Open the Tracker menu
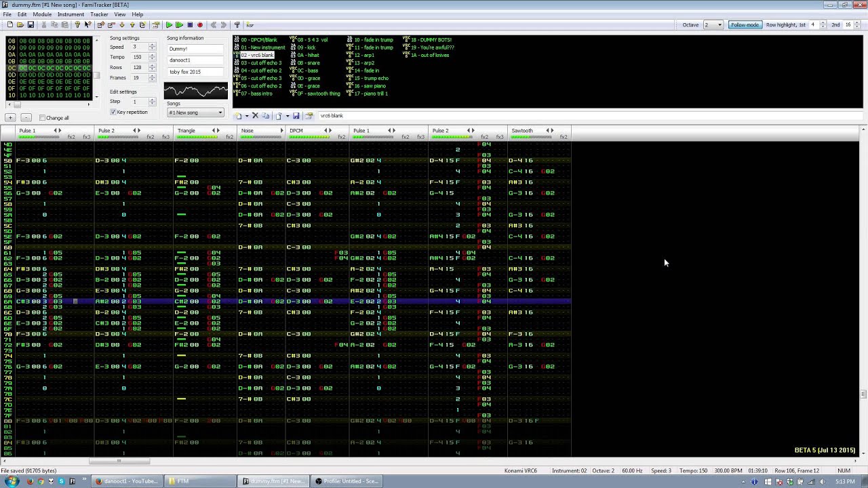 [x=99, y=14]
